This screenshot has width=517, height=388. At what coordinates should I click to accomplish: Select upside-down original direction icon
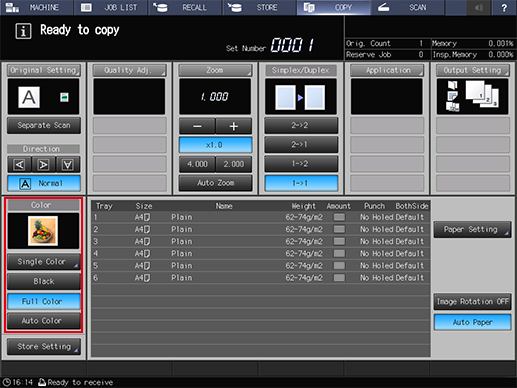click(68, 164)
